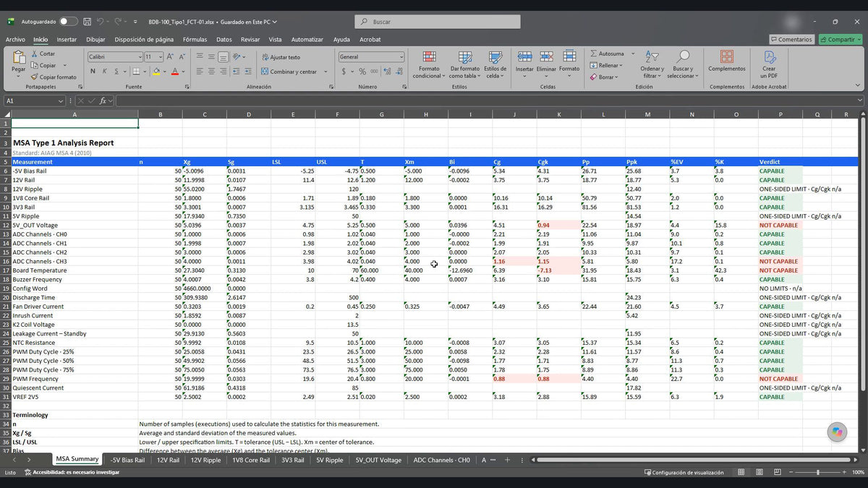
Task: Open the Archivo menu
Action: click(15, 40)
